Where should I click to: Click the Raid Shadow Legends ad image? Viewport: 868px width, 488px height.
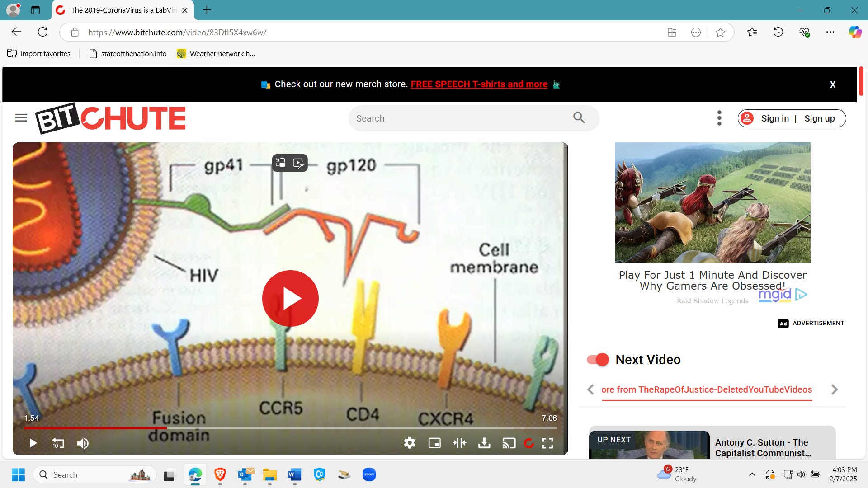tap(712, 202)
